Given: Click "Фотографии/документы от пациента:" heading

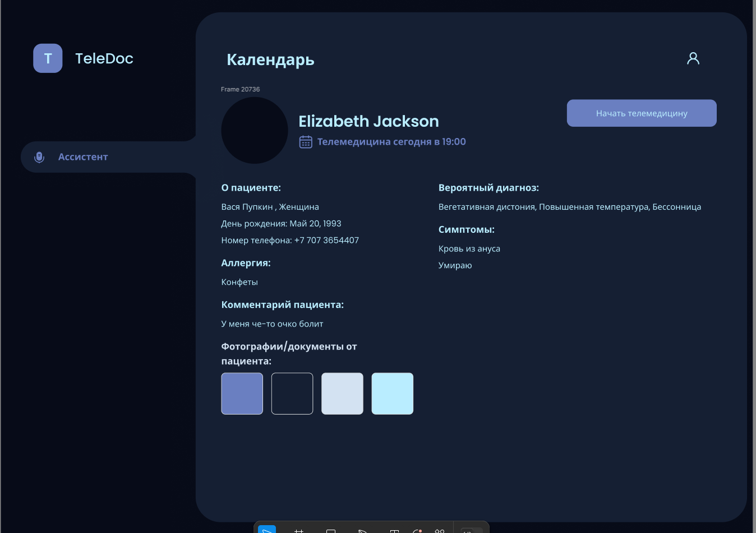Looking at the screenshot, I should pyautogui.click(x=289, y=354).
